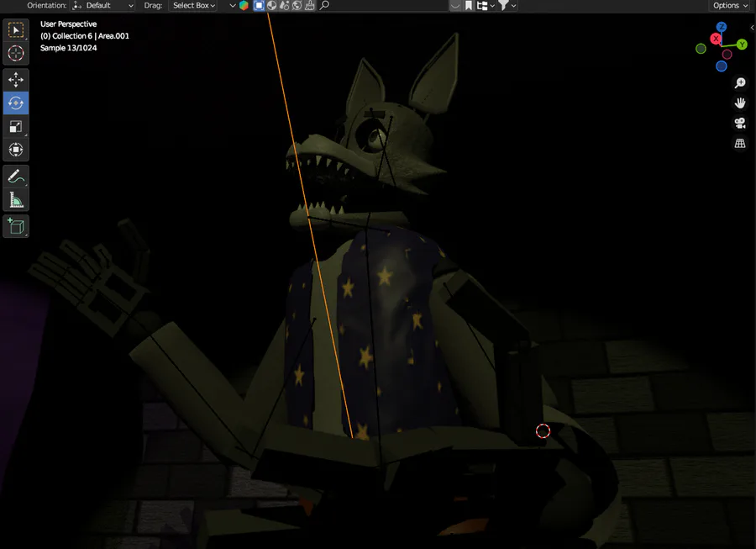Click the outliner display mode icon

click(x=481, y=5)
